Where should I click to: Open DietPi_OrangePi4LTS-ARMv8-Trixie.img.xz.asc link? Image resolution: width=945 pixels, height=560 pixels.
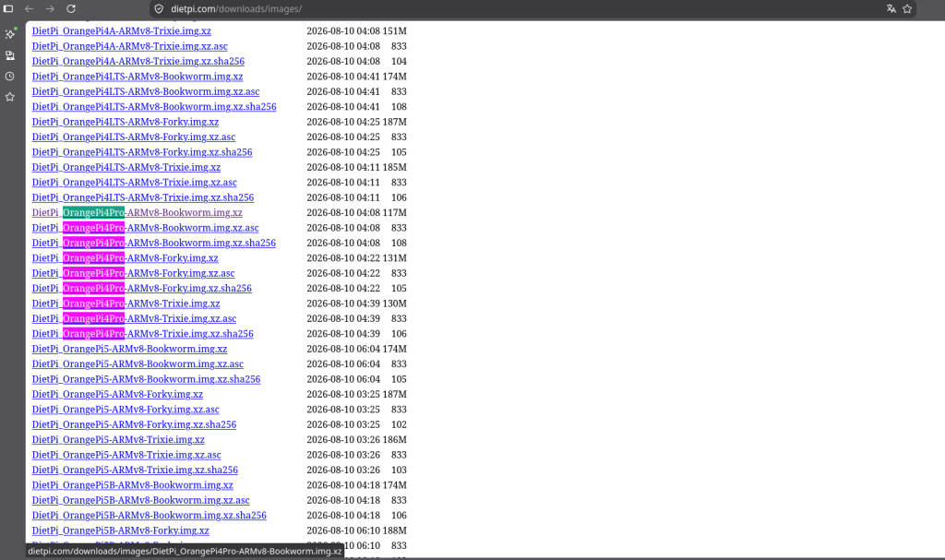tap(135, 182)
